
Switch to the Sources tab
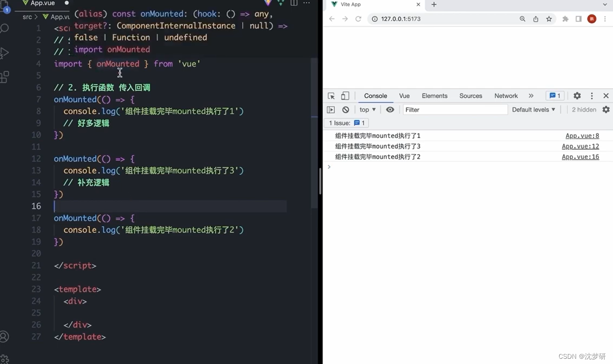[x=471, y=95]
